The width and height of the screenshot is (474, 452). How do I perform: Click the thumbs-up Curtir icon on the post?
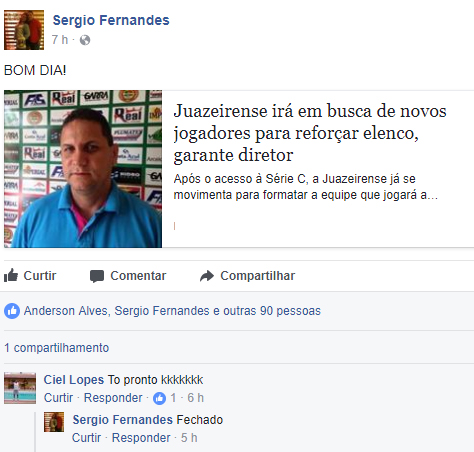click(11, 275)
